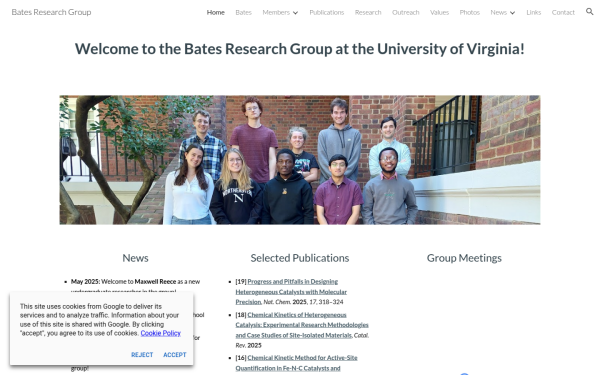
Task: Click the group photo banner image
Action: point(300,160)
